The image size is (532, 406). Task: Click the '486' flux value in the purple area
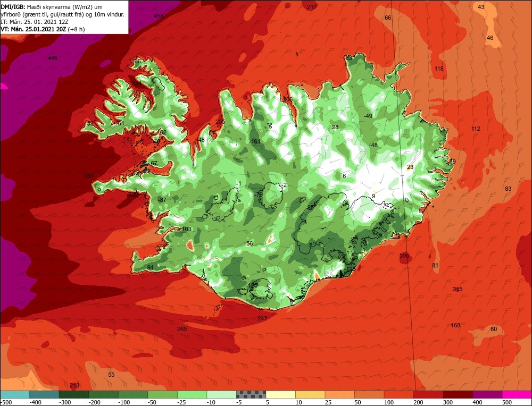[53, 58]
